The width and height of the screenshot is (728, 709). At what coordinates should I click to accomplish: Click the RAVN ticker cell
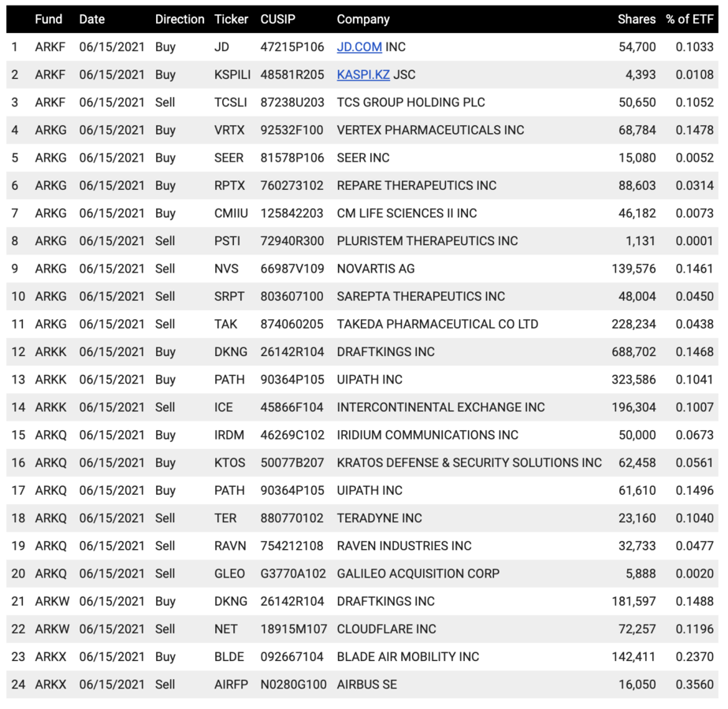(x=230, y=546)
